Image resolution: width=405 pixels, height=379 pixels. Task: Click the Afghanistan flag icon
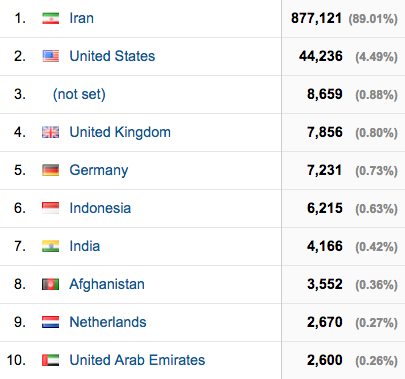[x=51, y=284]
